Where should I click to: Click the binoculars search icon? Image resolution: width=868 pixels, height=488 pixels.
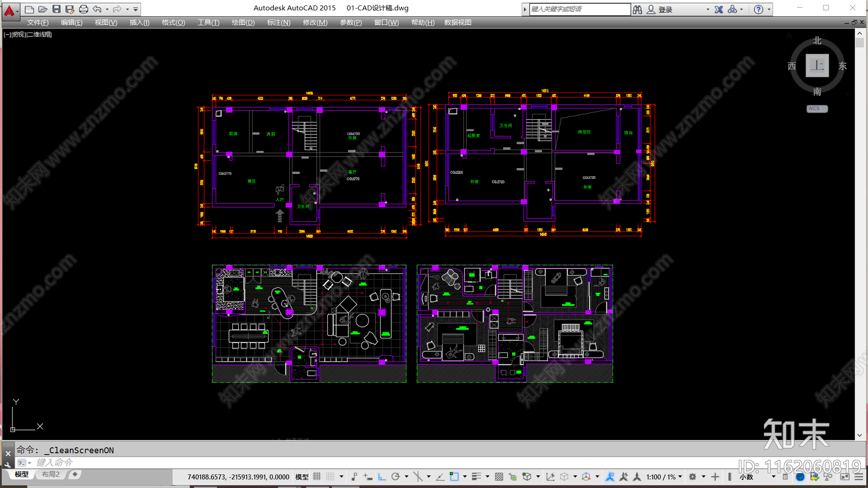[637, 9]
